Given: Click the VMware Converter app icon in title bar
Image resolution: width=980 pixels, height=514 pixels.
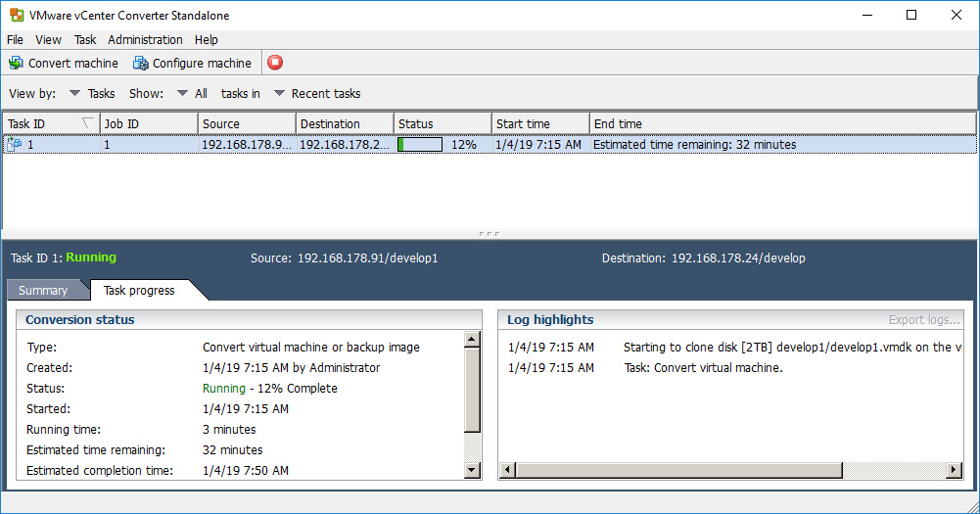Looking at the screenshot, I should 17,15.
